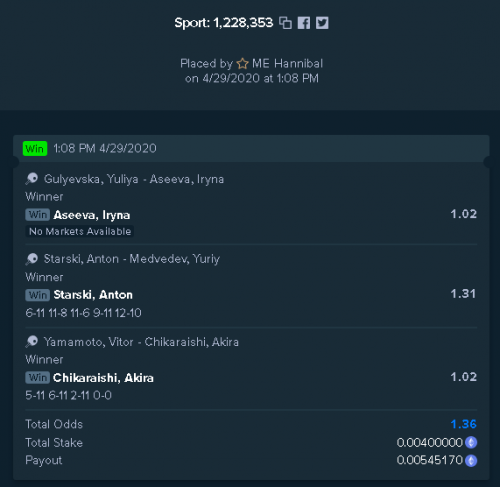Click the green Win status badge
Image resolution: width=500 pixels, height=487 pixels.
(35, 148)
